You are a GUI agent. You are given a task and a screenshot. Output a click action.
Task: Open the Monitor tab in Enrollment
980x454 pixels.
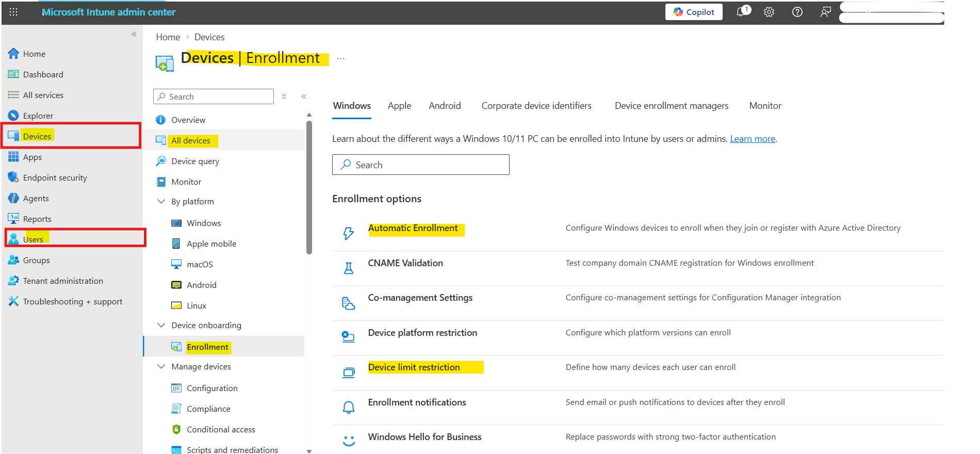tap(765, 106)
